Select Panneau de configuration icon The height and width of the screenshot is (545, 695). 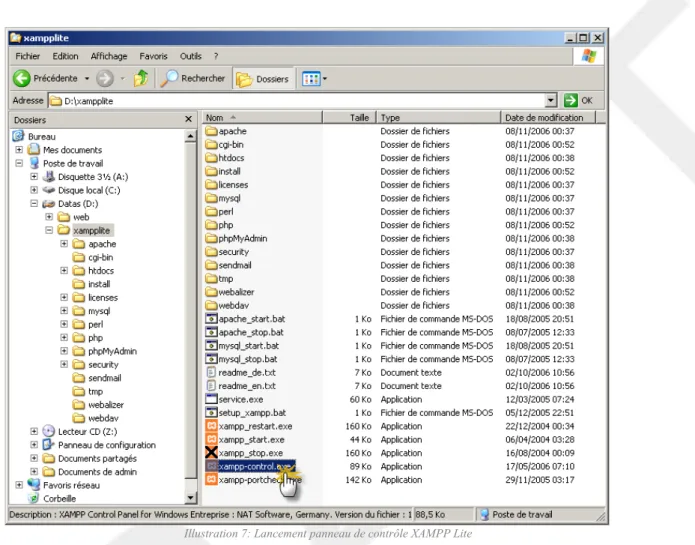pyautogui.click(x=49, y=444)
